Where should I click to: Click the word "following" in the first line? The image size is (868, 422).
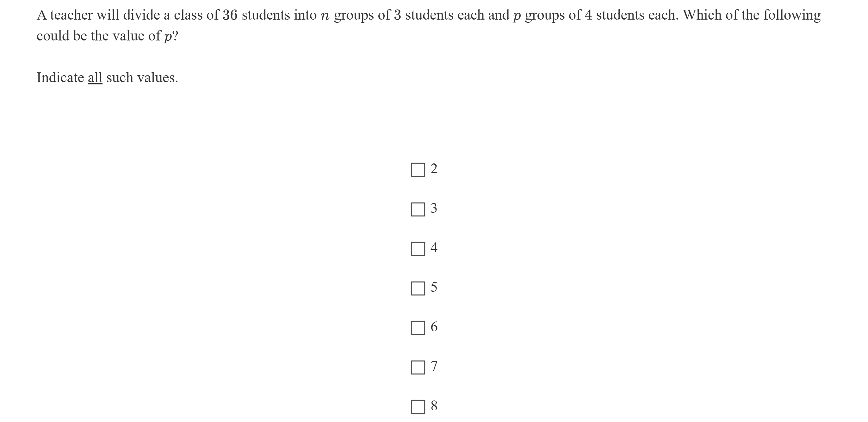(791, 15)
